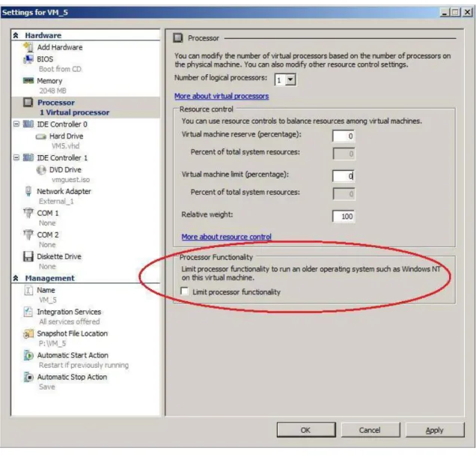The height and width of the screenshot is (457, 476).
Task: Select DVD Drive entry
Action: pyautogui.click(x=65, y=169)
